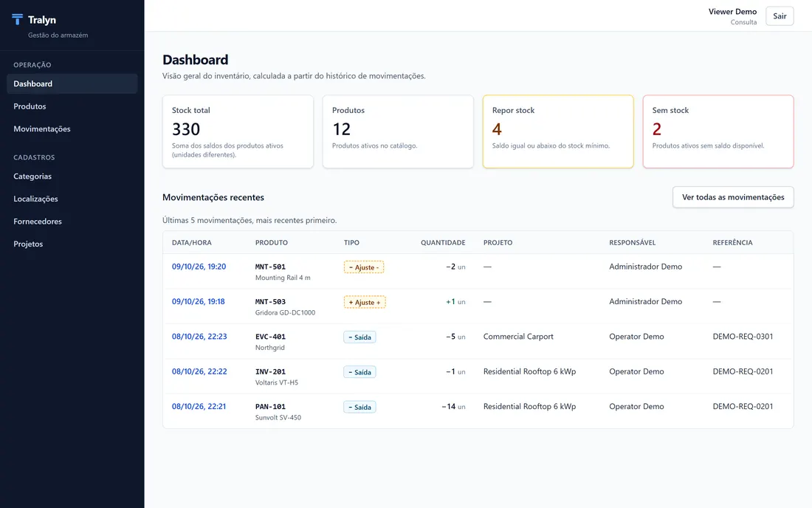Viewport: 812px width, 508px height.
Task: Click Gridora GD-DC1000 product name
Action: pyautogui.click(x=286, y=313)
